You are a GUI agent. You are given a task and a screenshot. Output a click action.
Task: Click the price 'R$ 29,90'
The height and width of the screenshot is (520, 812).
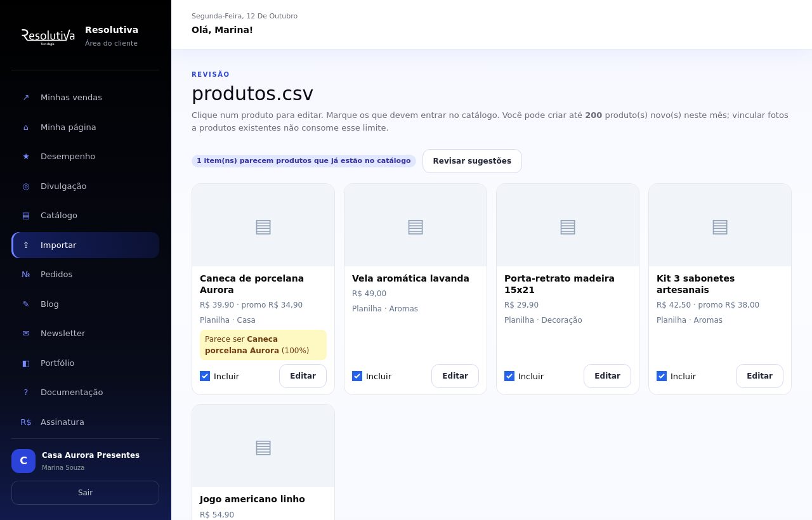point(521,305)
